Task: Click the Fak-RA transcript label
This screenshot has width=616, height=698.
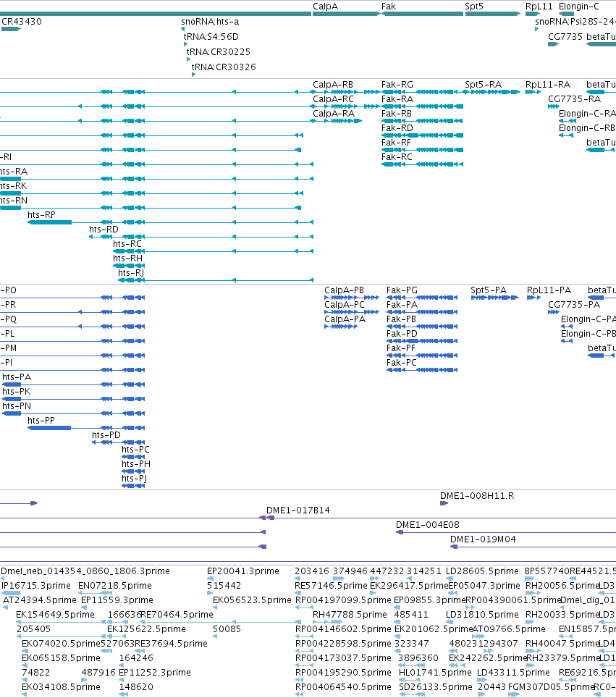Action: 397,98
